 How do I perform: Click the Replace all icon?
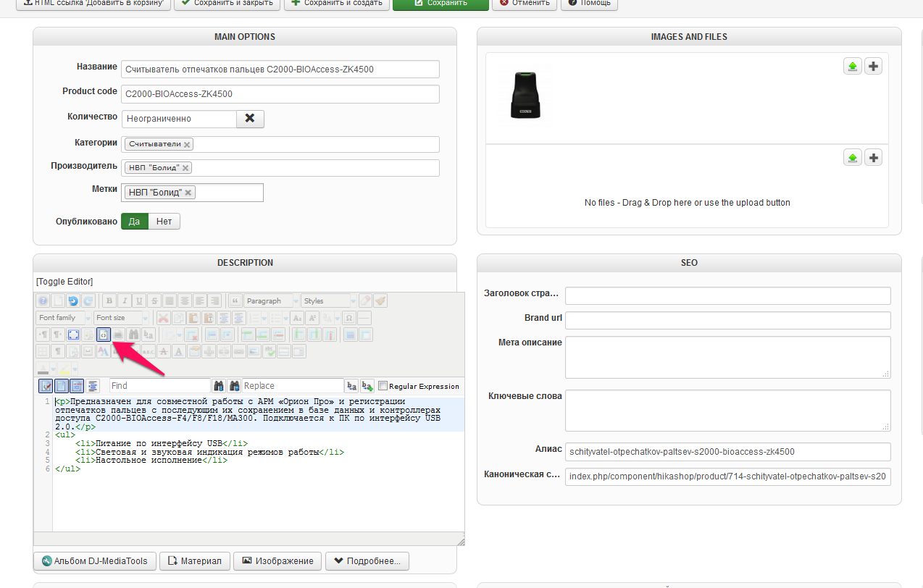[x=367, y=386]
